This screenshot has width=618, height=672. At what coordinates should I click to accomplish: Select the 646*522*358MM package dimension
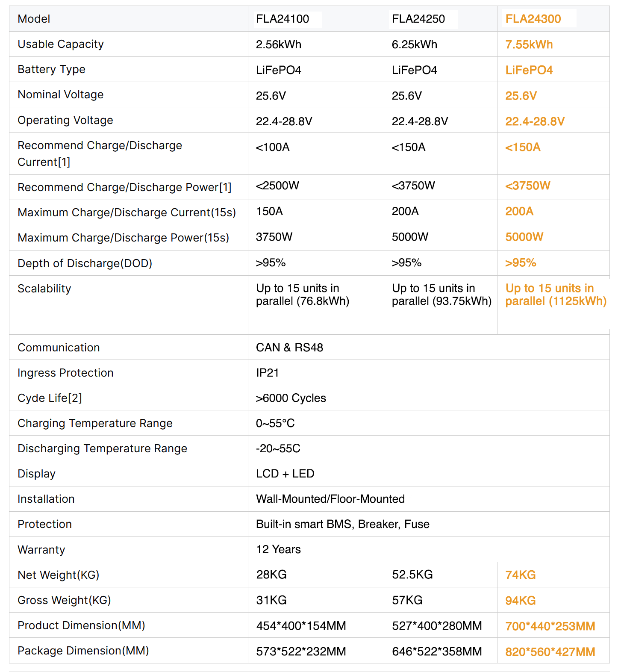[x=437, y=651]
